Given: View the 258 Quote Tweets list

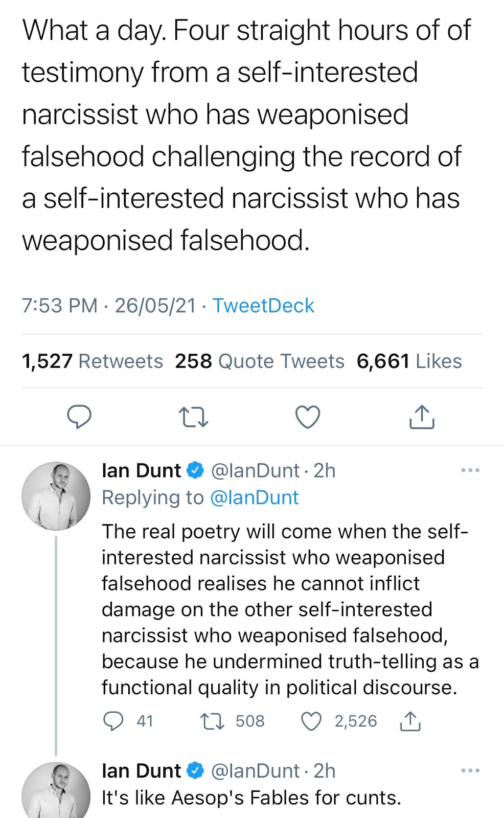Looking at the screenshot, I should click(260, 361).
